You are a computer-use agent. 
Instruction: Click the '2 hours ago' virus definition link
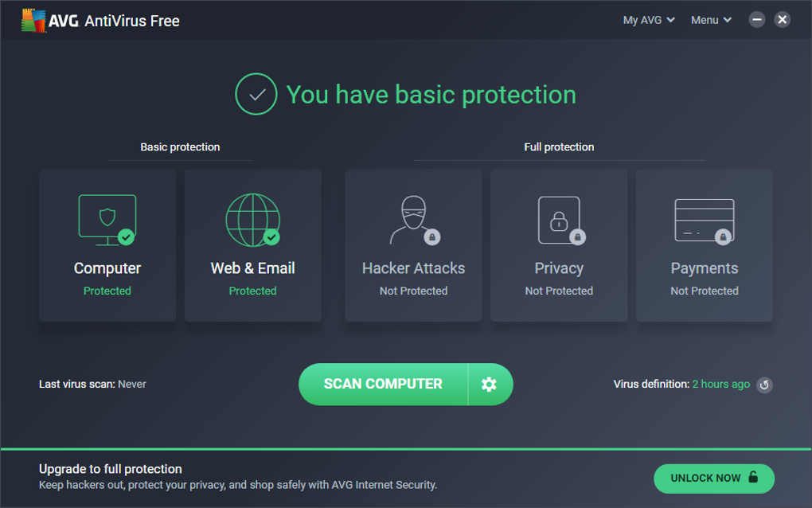coord(720,384)
